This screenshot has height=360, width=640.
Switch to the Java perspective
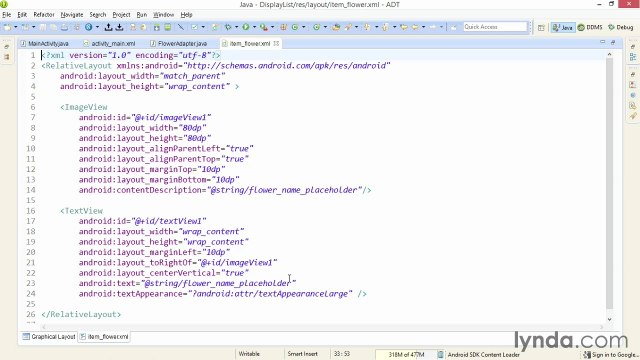[x=562, y=27]
